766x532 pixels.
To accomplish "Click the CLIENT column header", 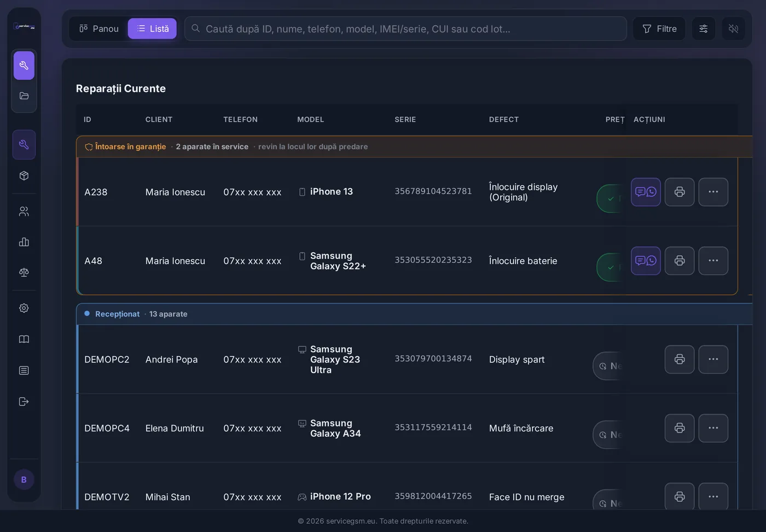I will click(x=159, y=120).
